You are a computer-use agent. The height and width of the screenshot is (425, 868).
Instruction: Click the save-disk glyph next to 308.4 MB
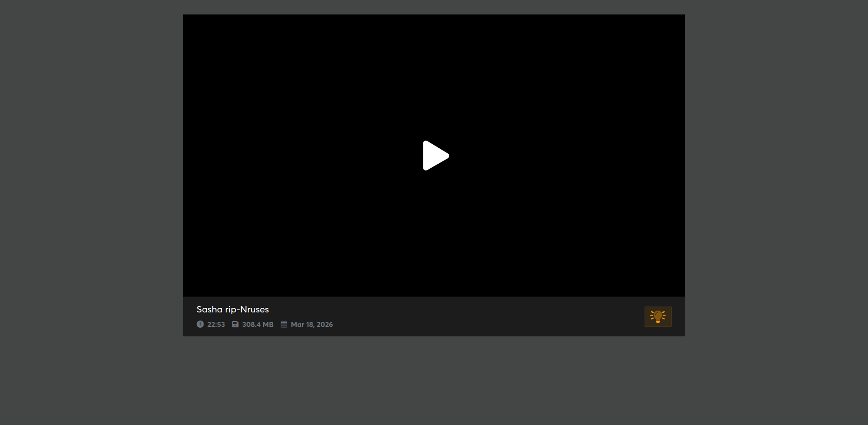click(x=235, y=324)
